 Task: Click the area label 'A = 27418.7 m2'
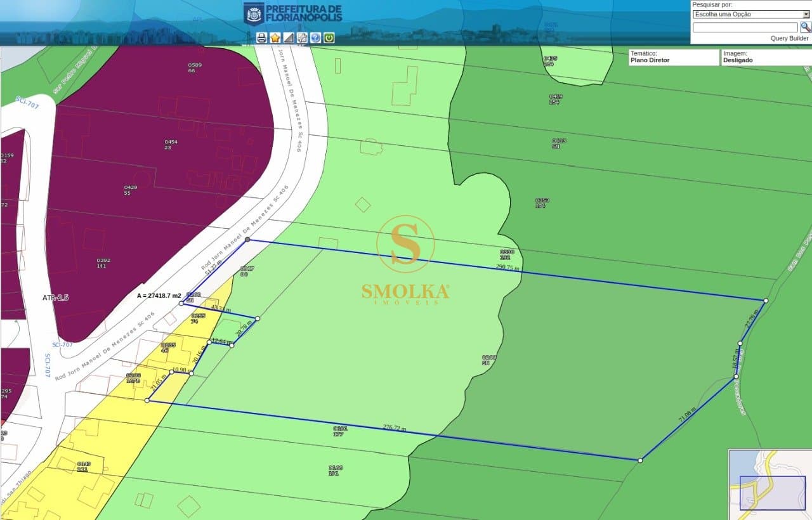tap(159, 296)
